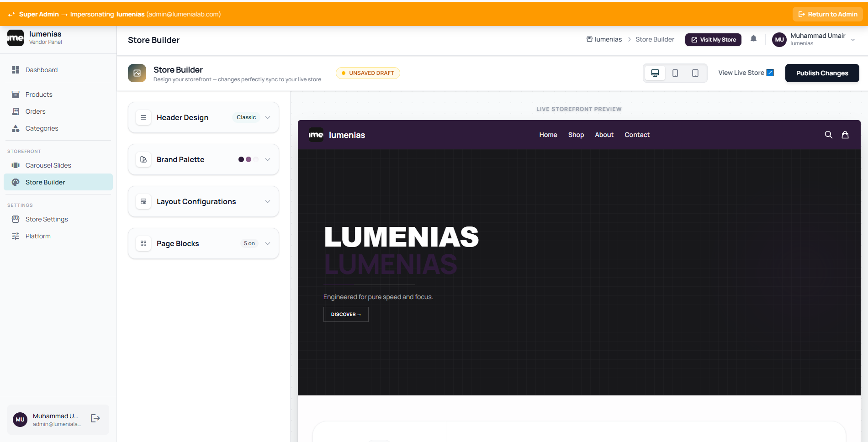Click the Classic header style badge
Screen dimensions: 868x442
246,117
